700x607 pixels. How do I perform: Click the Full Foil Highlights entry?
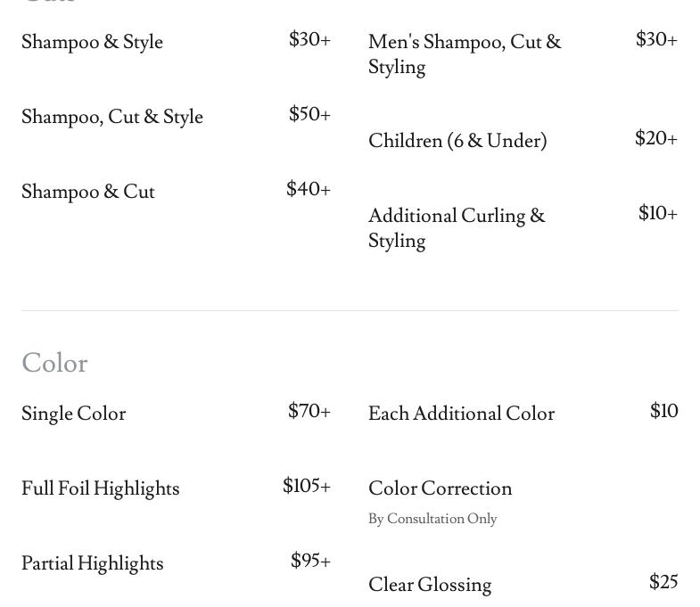coord(101,488)
